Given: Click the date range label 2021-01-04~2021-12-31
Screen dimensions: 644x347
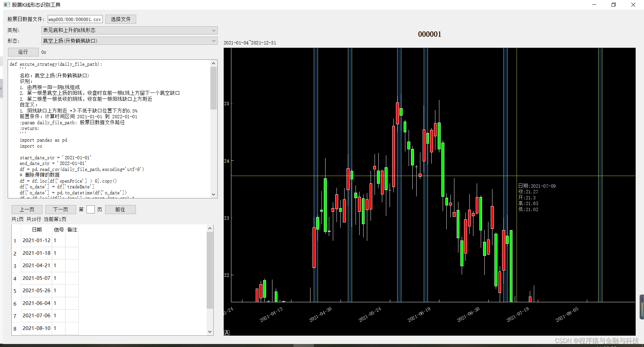Looking at the screenshot, I should (x=250, y=43).
